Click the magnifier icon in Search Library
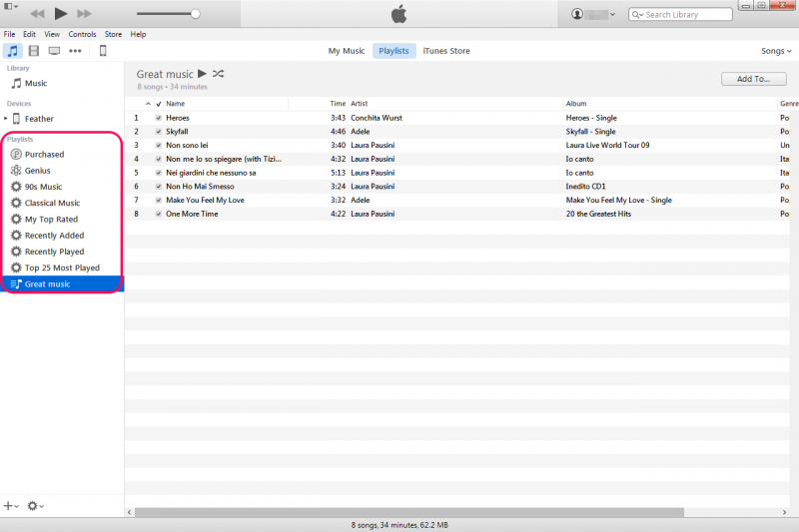This screenshot has height=532, width=799. coord(637,15)
